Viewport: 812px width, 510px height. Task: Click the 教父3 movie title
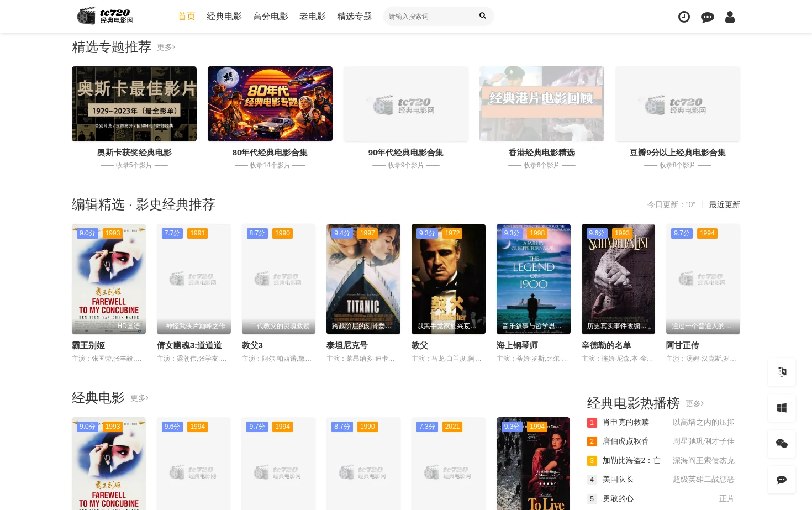click(x=252, y=345)
